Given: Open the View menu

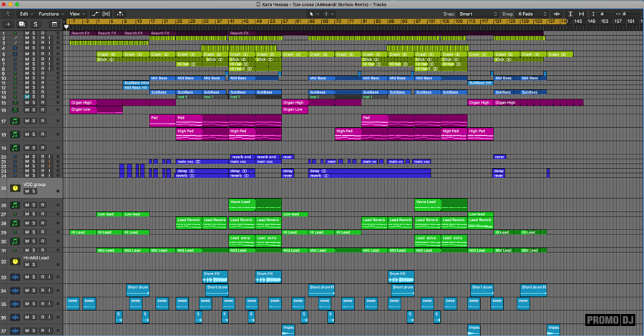Looking at the screenshot, I should [x=77, y=14].
